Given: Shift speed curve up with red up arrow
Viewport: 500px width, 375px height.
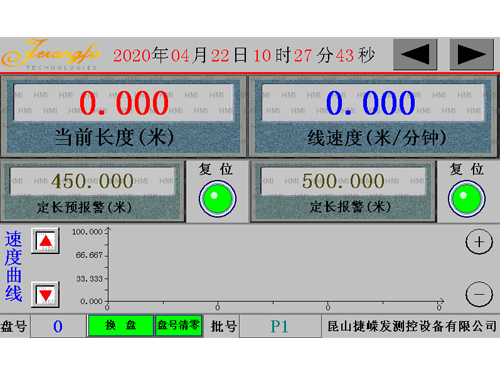Looking at the screenshot, I should [46, 241].
